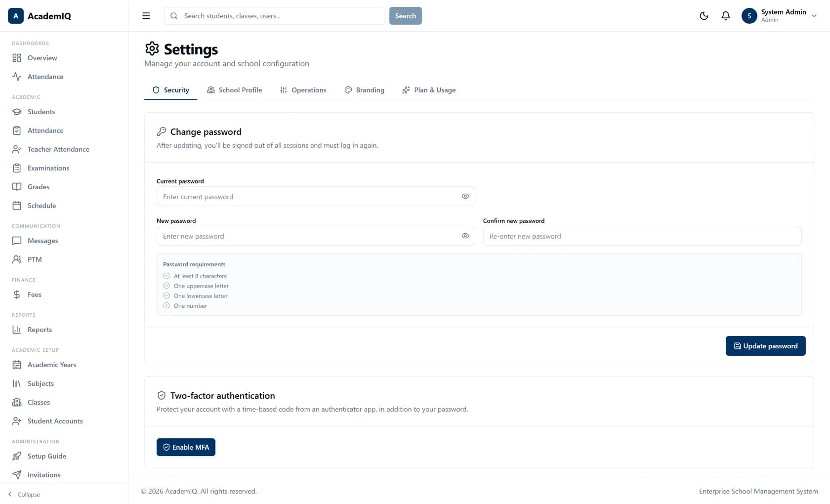Open the Students graduation cap icon
The width and height of the screenshot is (830, 504).
(17, 112)
